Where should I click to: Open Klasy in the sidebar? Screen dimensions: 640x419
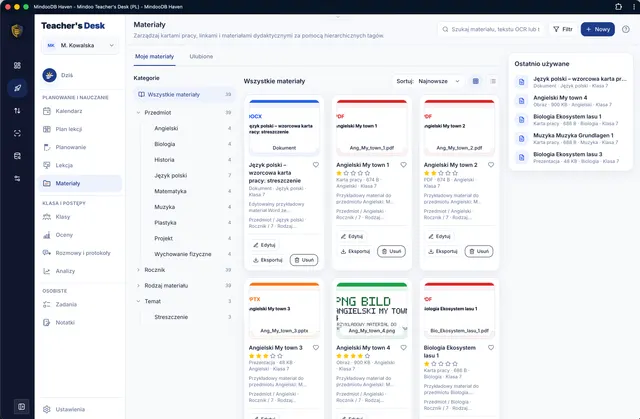click(x=80, y=217)
